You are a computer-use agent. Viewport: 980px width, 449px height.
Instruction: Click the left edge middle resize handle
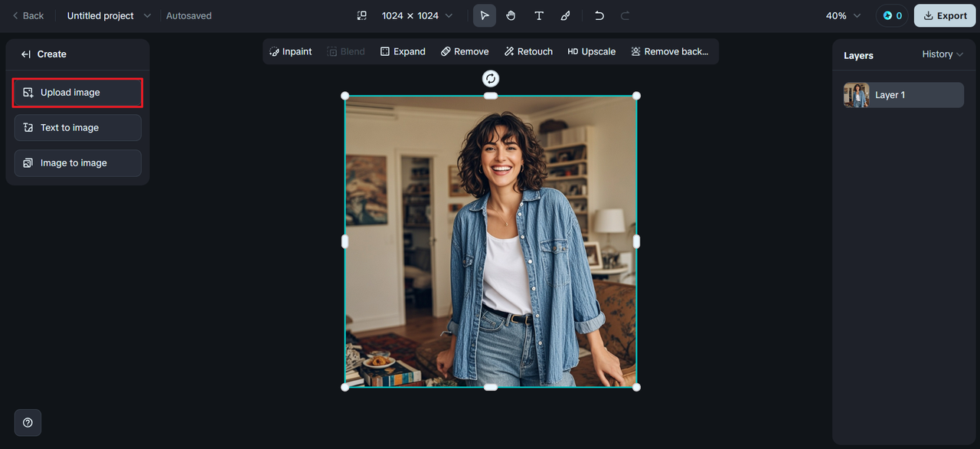(345, 241)
